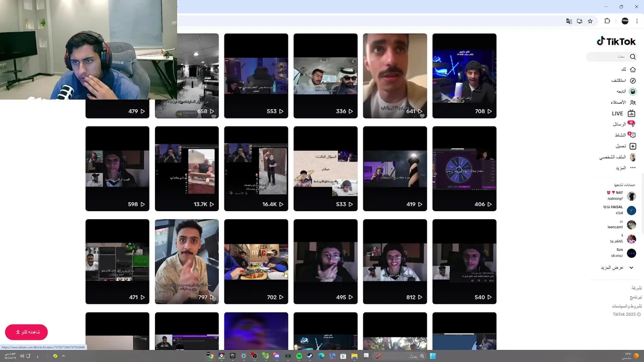Open the 'البرنامج' program footer link
Screen dimensions: 644x362
(x=636, y=297)
